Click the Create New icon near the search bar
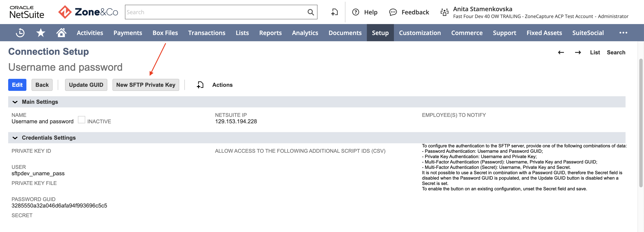The image size is (644, 232). pyautogui.click(x=334, y=12)
